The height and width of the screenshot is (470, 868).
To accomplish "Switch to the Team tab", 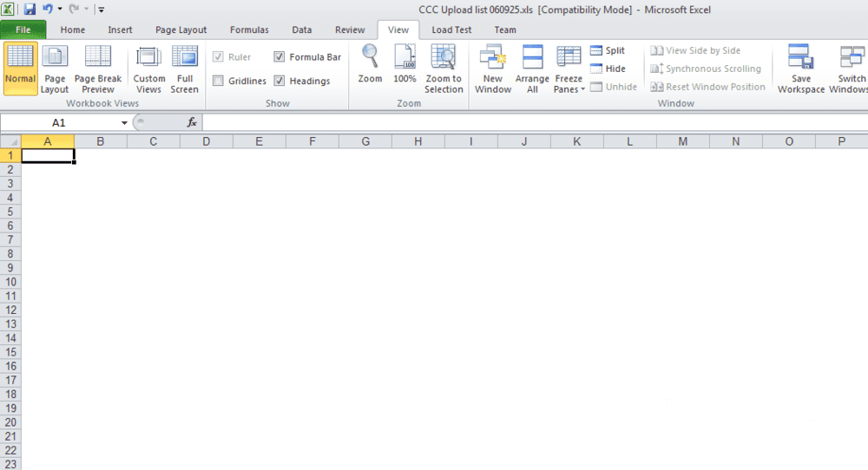I will coord(505,29).
